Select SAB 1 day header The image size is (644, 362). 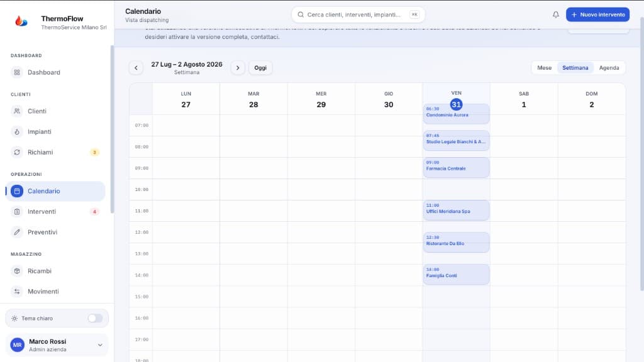pyautogui.click(x=524, y=99)
